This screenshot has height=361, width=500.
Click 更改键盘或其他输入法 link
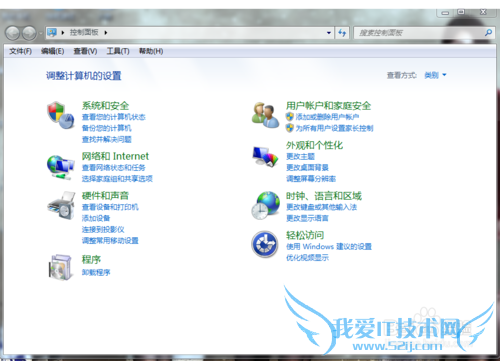coord(321,207)
